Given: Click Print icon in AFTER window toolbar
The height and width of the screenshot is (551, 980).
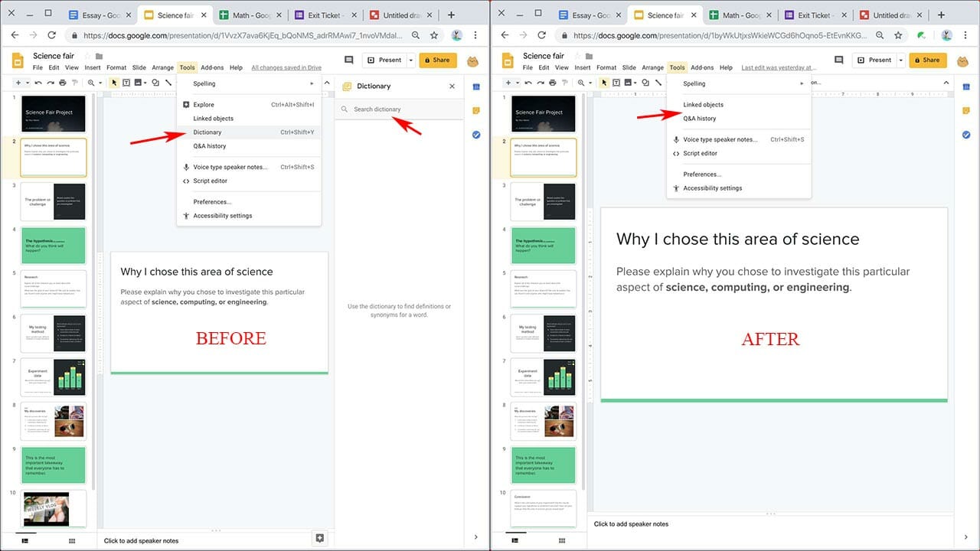Looking at the screenshot, I should pyautogui.click(x=553, y=83).
